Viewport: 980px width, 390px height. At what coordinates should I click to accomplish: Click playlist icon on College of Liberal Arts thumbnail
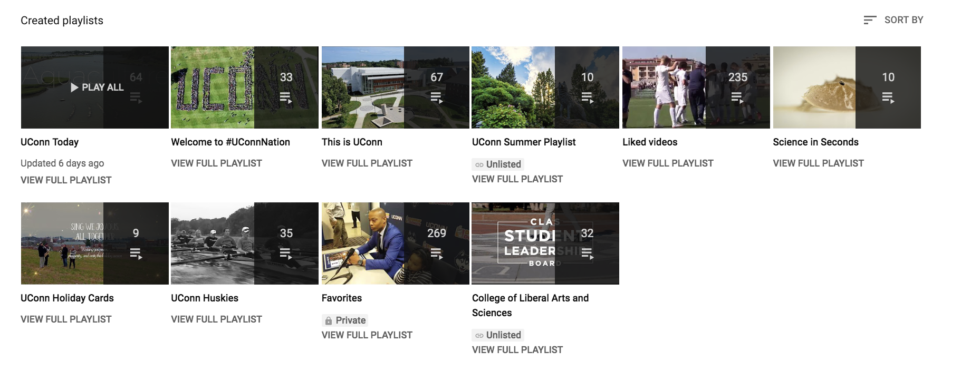click(x=587, y=254)
